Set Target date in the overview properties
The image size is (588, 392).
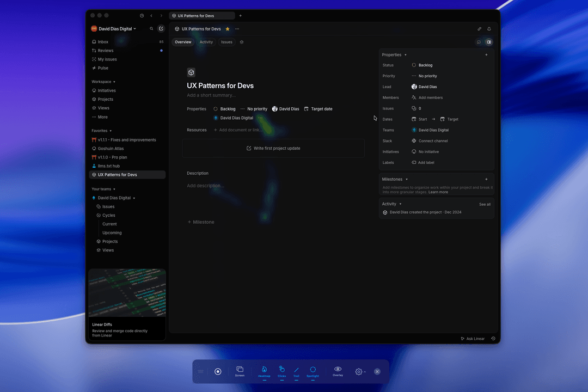pyautogui.click(x=318, y=109)
